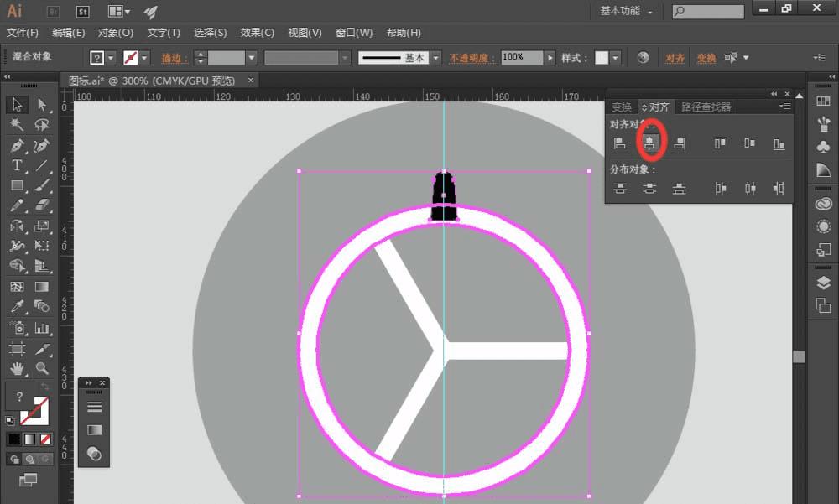Select the Artboard tool
839x504 pixels.
coord(17,349)
